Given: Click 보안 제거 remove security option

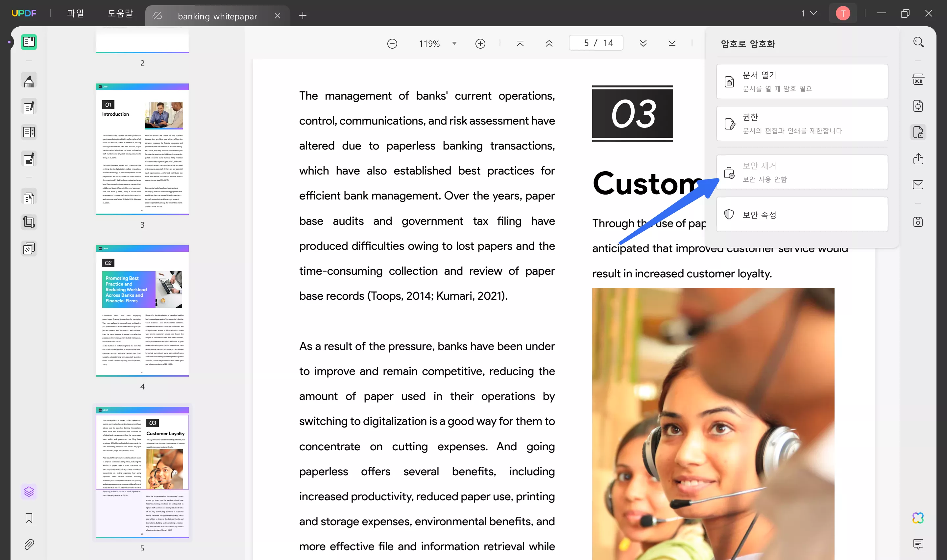Looking at the screenshot, I should [802, 172].
